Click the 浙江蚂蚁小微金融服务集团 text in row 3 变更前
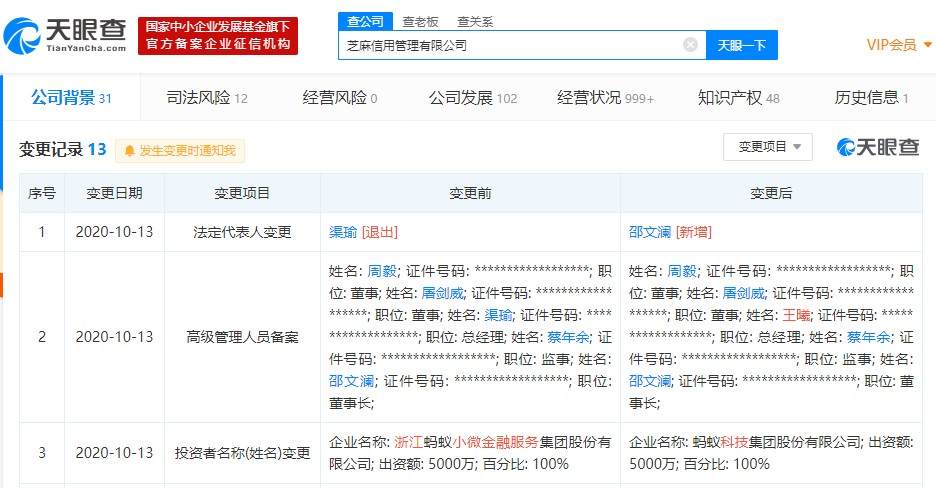Screen dimensions: 936x488 481,442
